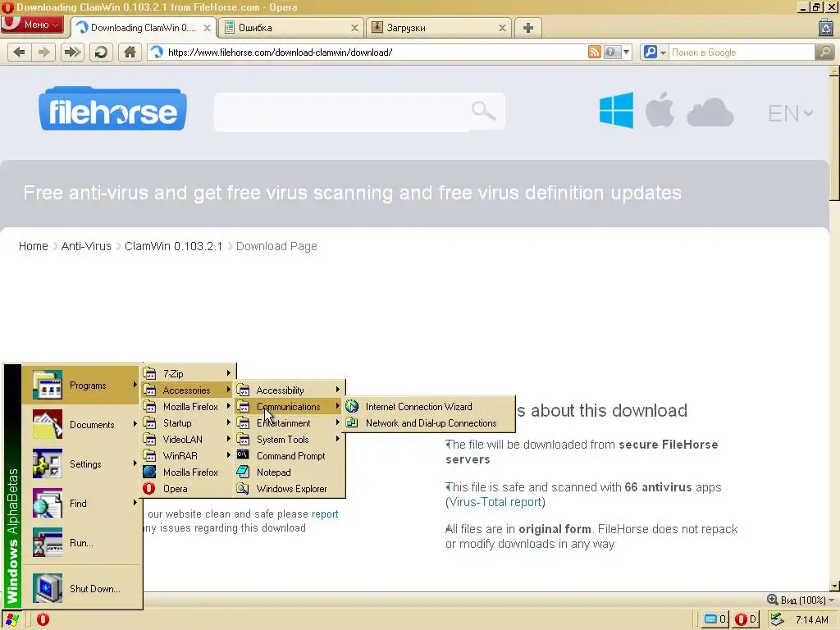Image resolution: width=840 pixels, height=630 pixels.
Task: Open Settings in the Start menu
Action: pos(80,464)
